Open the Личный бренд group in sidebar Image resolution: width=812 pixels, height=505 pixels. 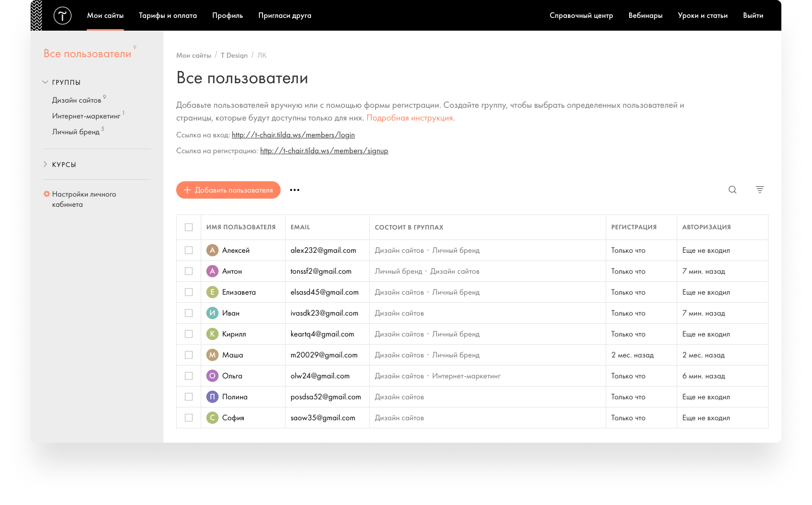76,132
